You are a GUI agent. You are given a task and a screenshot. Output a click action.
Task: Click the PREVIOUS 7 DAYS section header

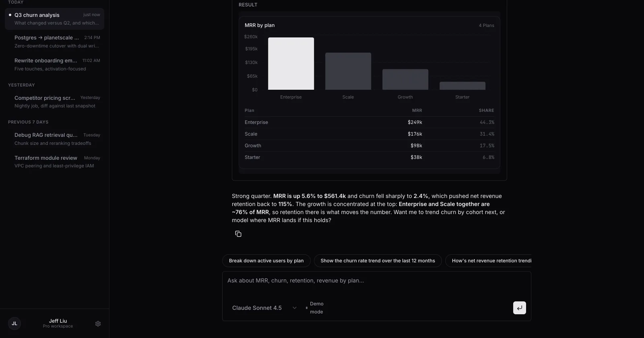(x=28, y=122)
